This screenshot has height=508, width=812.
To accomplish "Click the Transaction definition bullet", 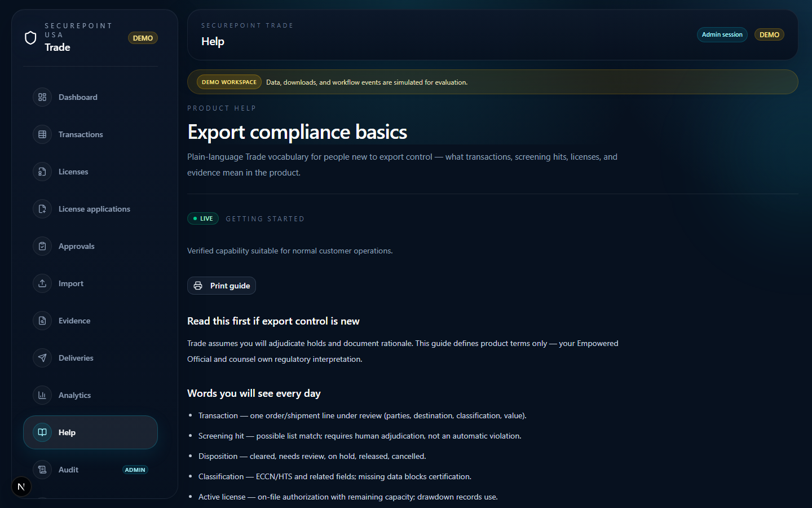I will (362, 415).
